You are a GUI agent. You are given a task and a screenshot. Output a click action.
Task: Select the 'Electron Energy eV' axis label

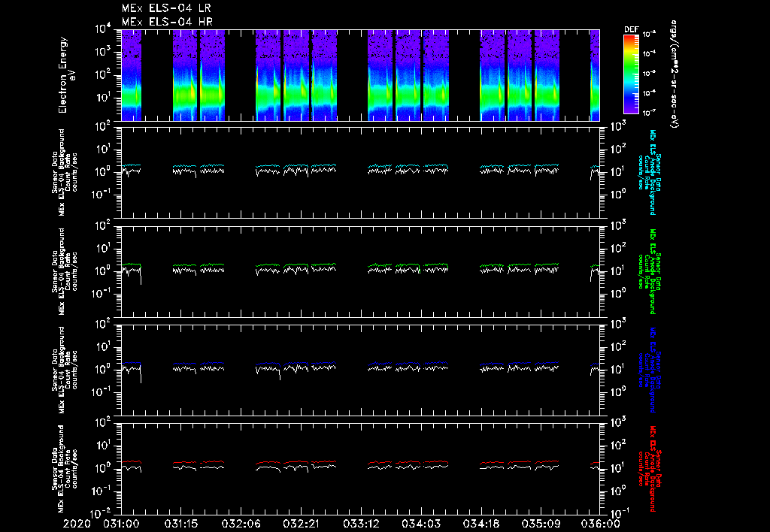coord(66,75)
